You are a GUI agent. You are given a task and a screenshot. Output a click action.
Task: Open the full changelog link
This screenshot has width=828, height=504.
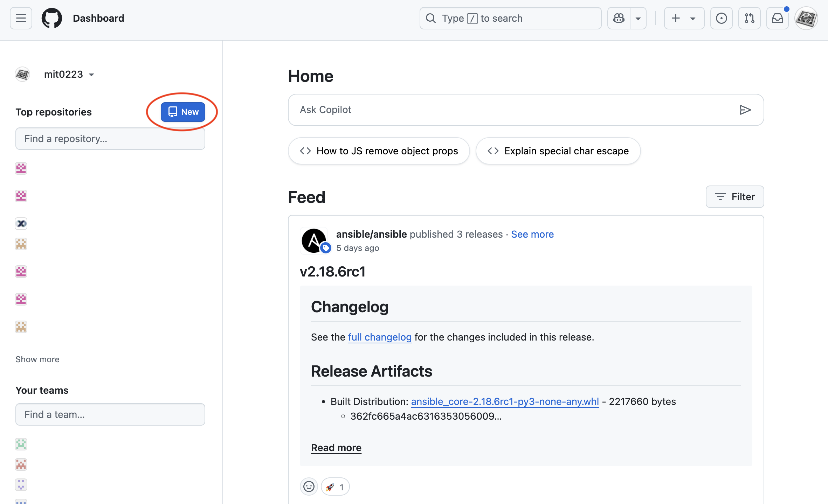pyautogui.click(x=380, y=337)
